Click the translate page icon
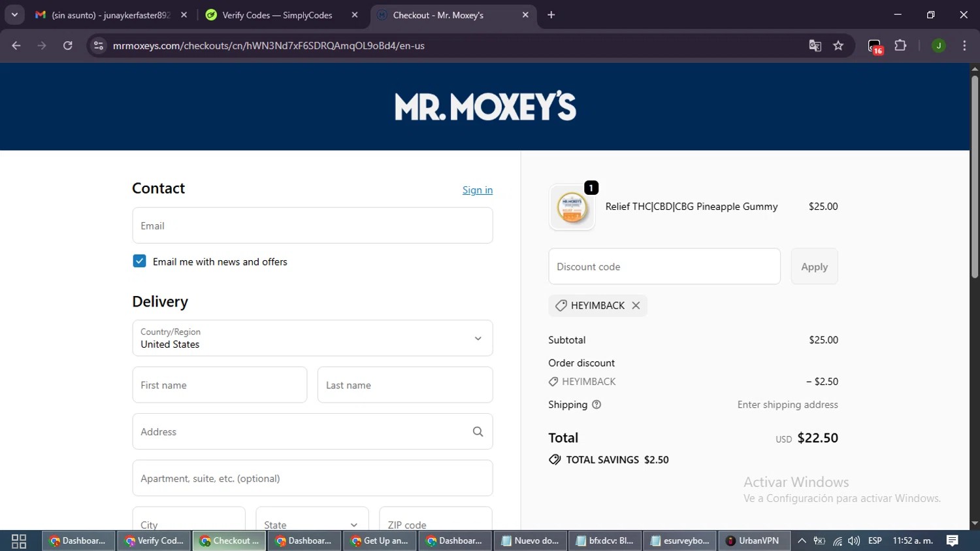Viewport: 980px width, 551px height. pyautogui.click(x=815, y=46)
